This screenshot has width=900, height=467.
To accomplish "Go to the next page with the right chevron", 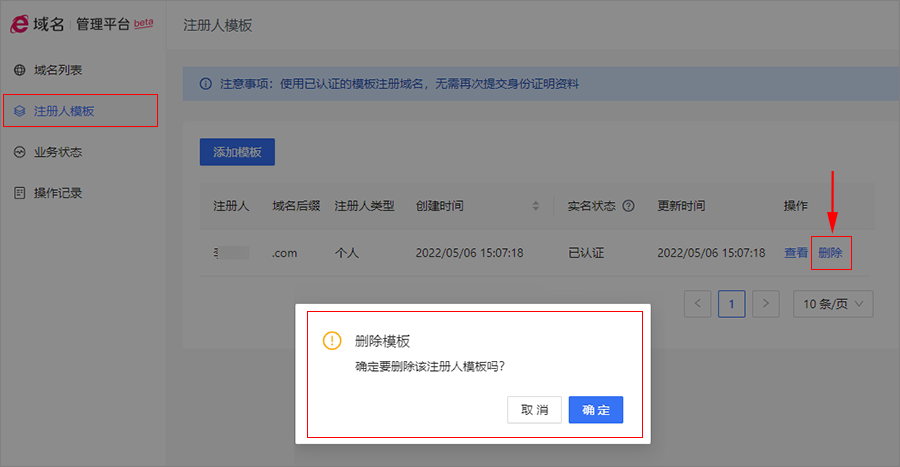I will point(766,303).
